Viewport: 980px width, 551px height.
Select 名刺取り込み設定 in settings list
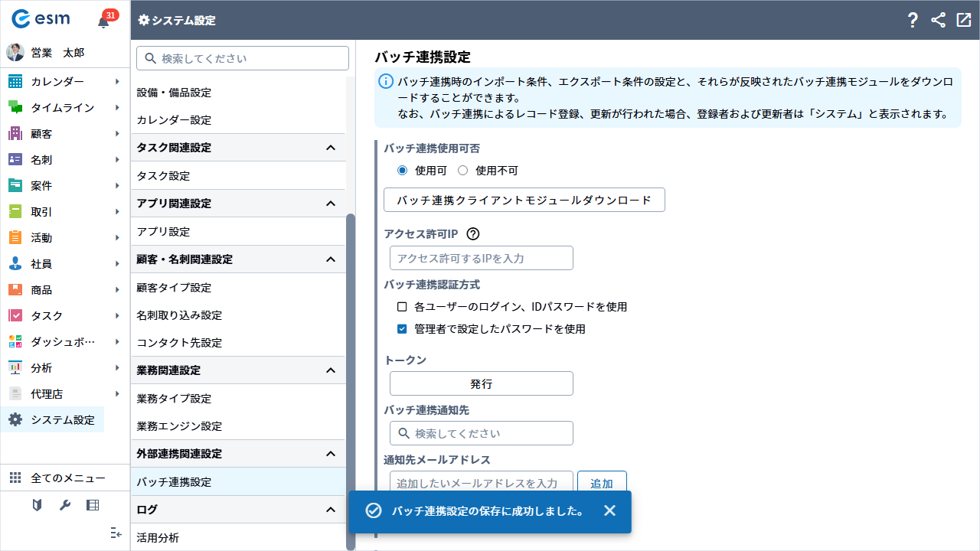coord(179,315)
